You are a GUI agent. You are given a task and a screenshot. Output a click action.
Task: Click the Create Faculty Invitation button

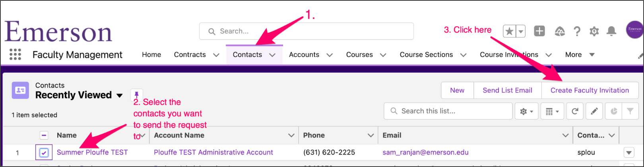click(590, 90)
